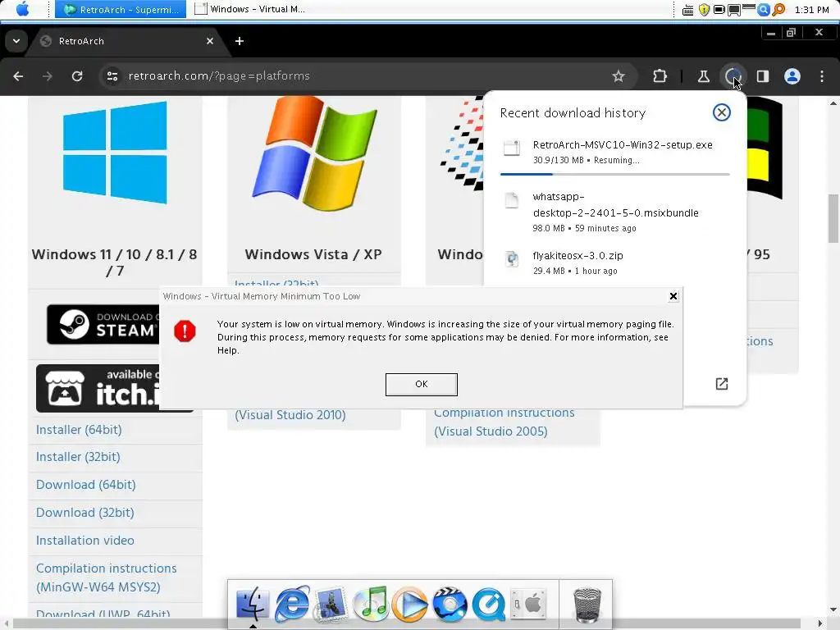The image size is (840, 630).
Task: Open the orange play media player dock icon
Action: pyautogui.click(x=410, y=605)
